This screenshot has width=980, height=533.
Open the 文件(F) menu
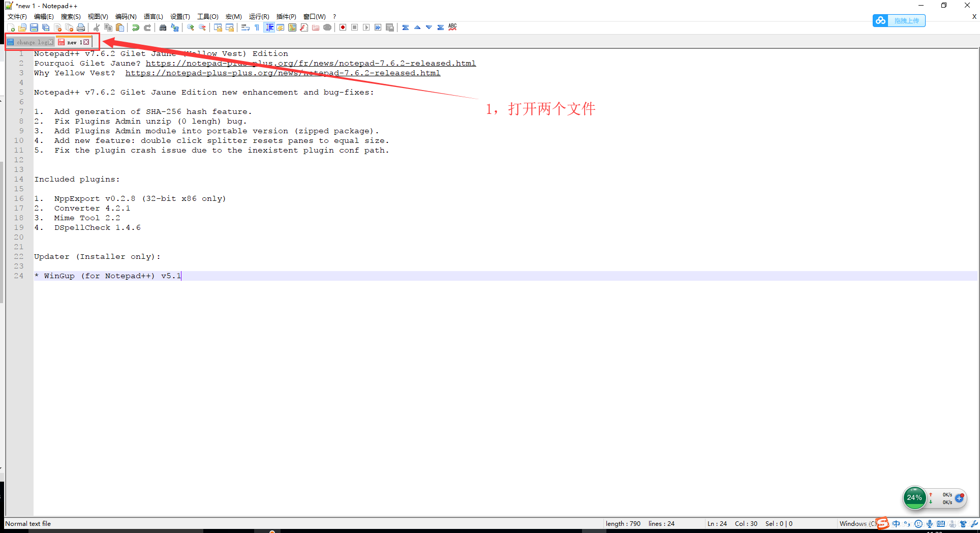pyautogui.click(x=17, y=17)
